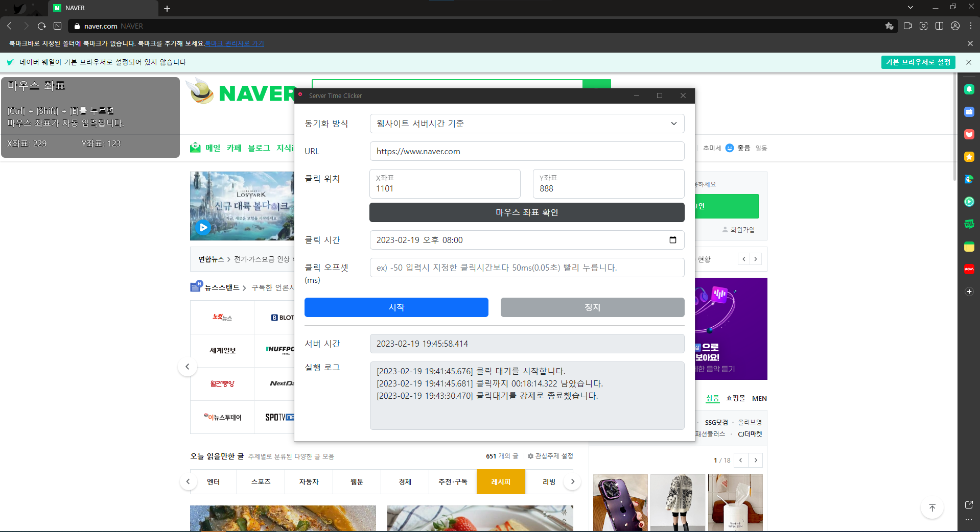Open MEN shopping tab
Image resolution: width=980 pixels, height=532 pixels.
[759, 398]
